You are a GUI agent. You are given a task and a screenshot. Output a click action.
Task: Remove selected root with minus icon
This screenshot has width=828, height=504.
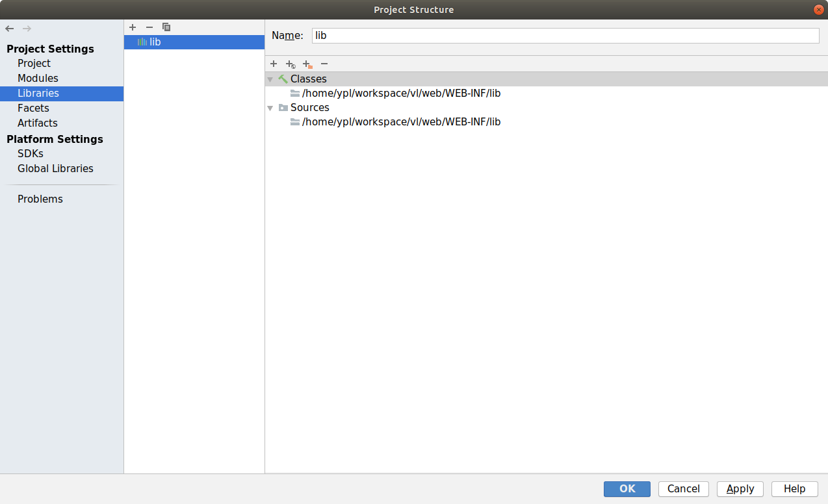[324, 64]
